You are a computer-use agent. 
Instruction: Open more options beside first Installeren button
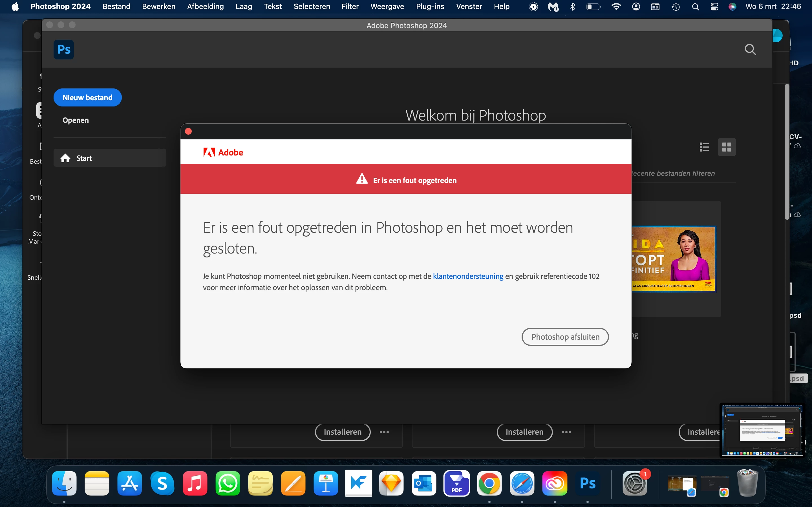384,432
